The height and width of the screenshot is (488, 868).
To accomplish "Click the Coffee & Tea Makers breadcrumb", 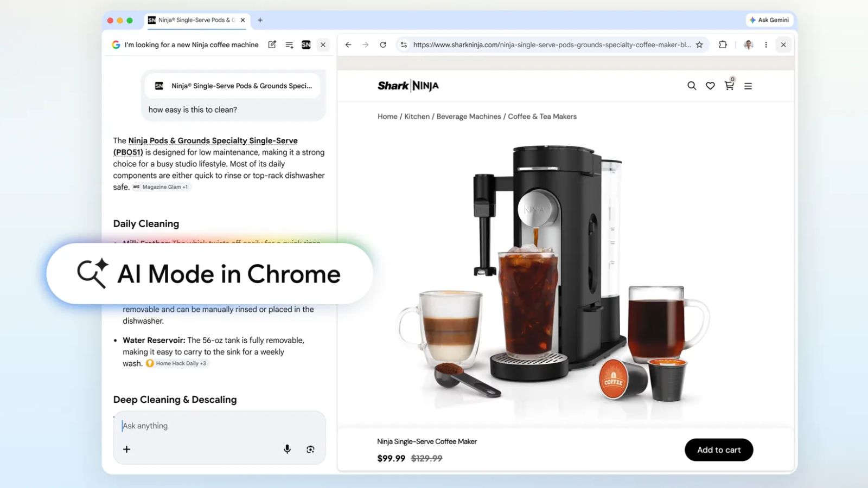I will tap(542, 116).
